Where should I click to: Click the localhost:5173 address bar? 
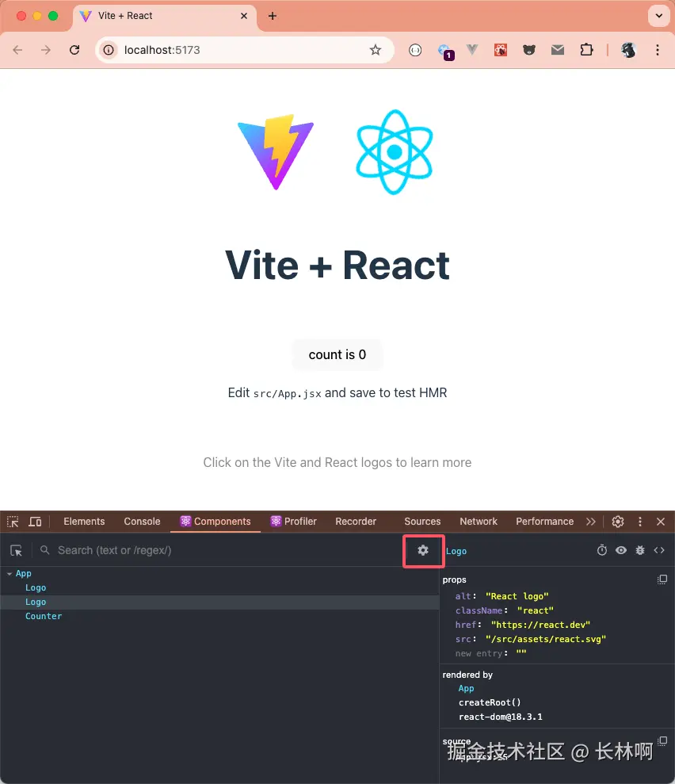point(245,50)
